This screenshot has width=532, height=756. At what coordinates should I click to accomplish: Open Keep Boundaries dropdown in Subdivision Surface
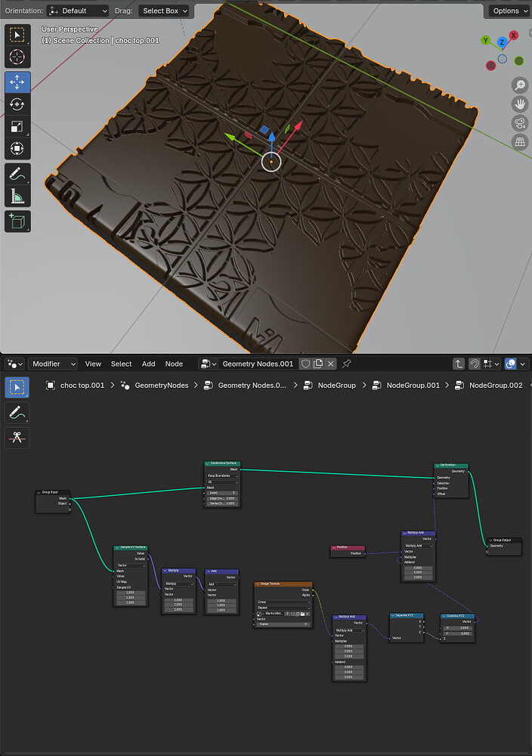tap(223, 476)
